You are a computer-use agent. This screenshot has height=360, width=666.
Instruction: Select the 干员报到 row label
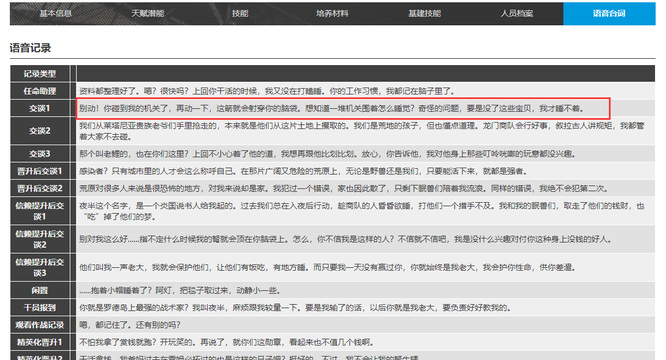40,307
